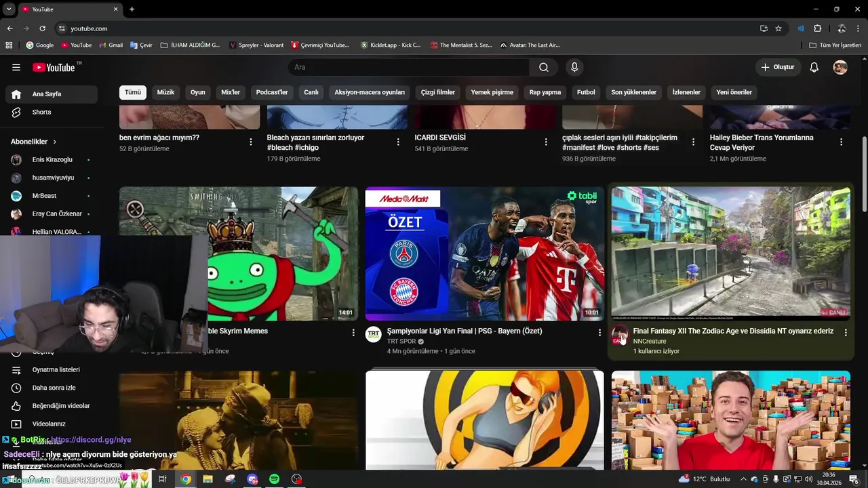Open the YouTube hamburger guide menu
The width and height of the screenshot is (868, 488).
click(x=16, y=67)
